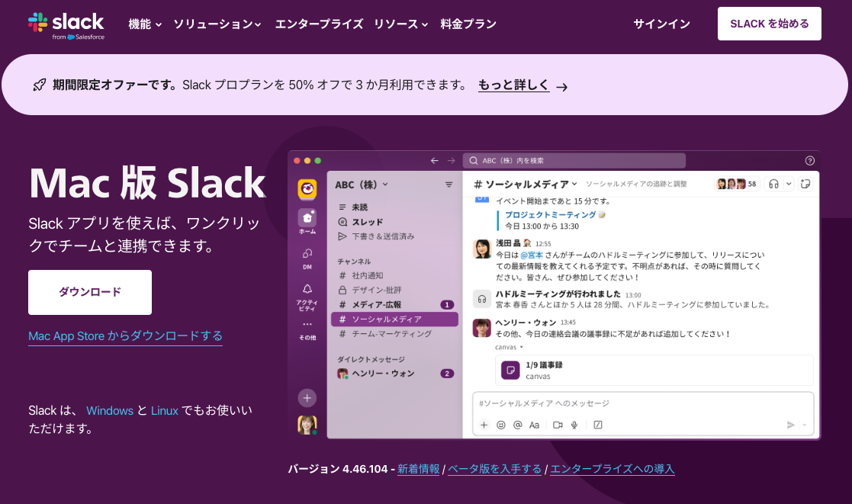Viewport: 852px width, 504px height.
Task: Open the 料金プラン menu item
Action: 468,24
